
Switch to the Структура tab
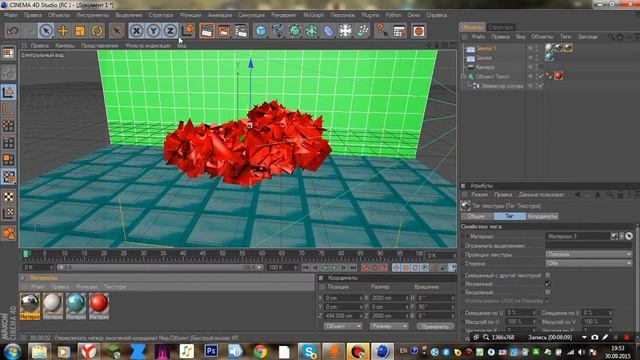click(500, 27)
